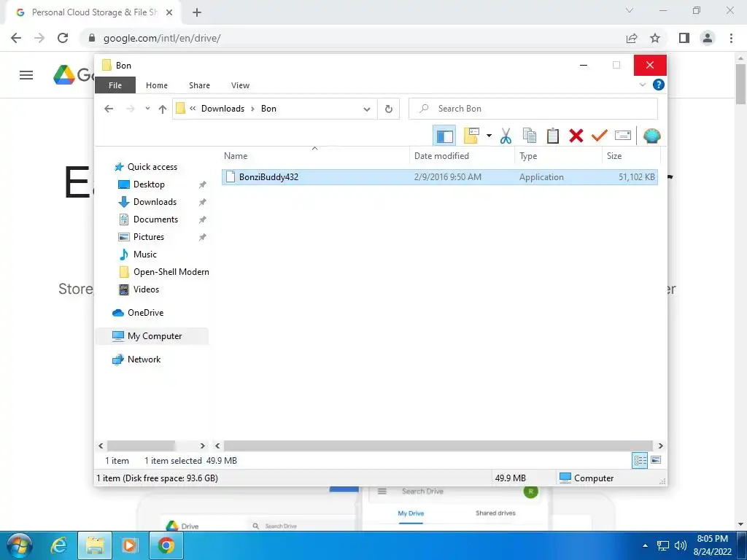The height and width of the screenshot is (560, 747).
Task: Click the red X Delete icon
Action: 576,136
